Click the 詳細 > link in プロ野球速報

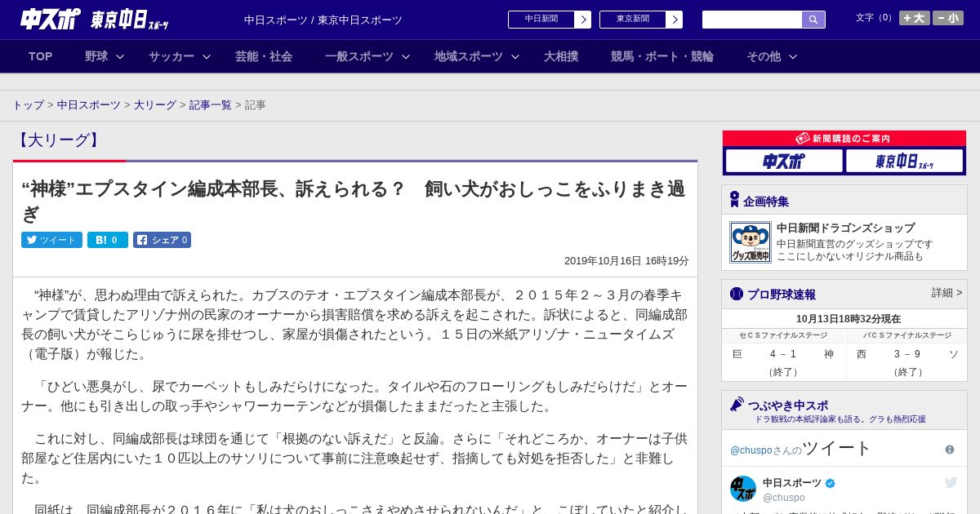click(947, 293)
